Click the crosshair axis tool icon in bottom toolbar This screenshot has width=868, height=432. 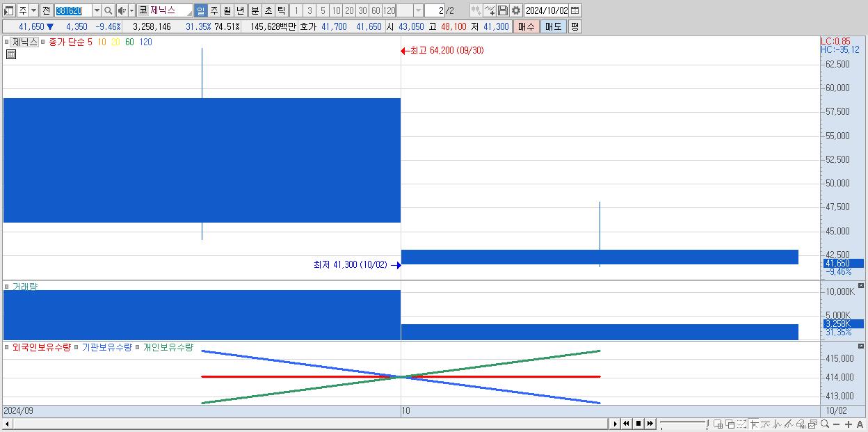754,424
